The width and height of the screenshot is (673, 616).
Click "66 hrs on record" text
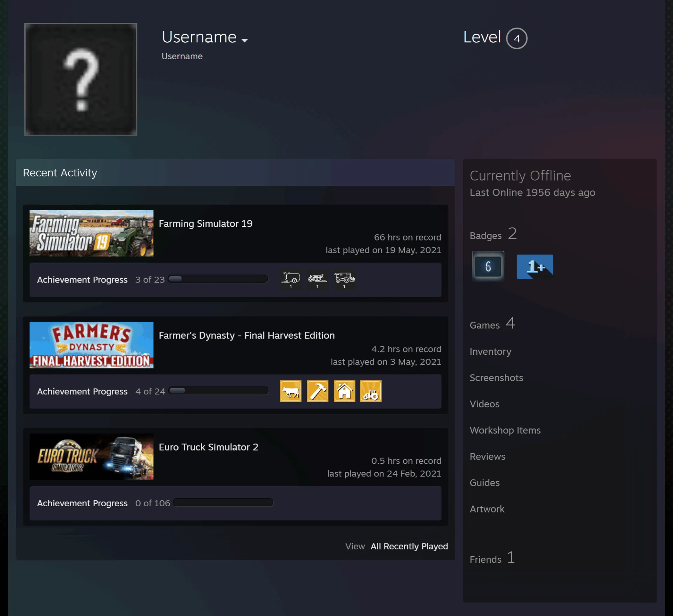407,237
